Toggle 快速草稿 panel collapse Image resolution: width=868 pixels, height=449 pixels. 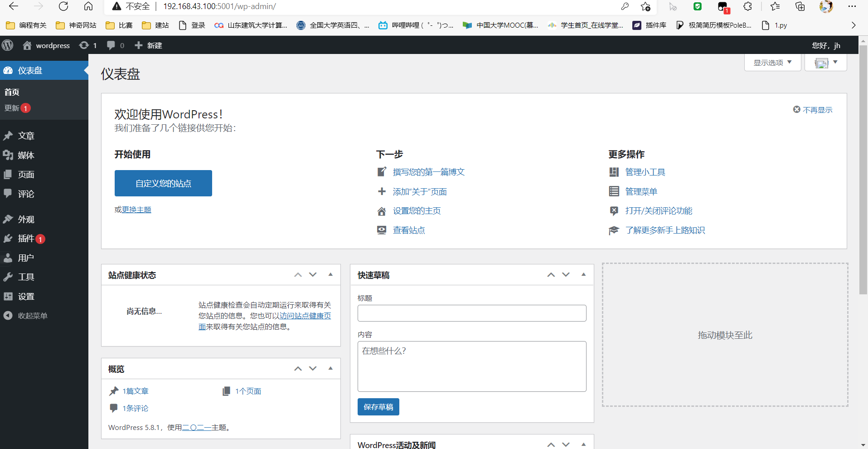(x=583, y=275)
